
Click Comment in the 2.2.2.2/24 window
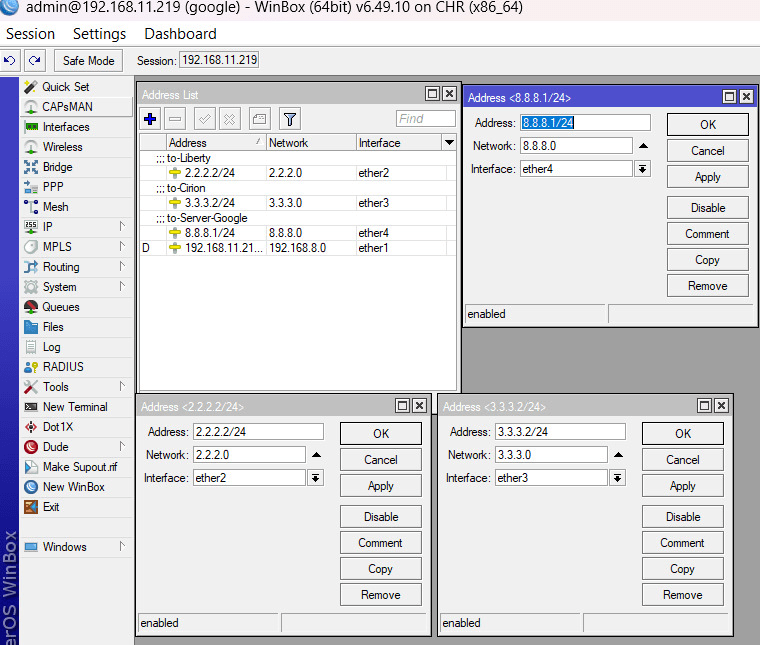point(380,543)
